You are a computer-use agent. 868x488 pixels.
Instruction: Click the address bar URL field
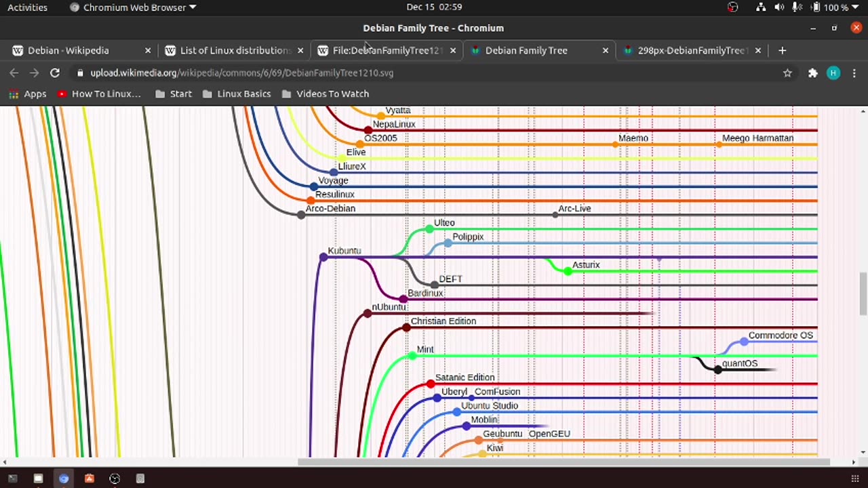pos(434,73)
